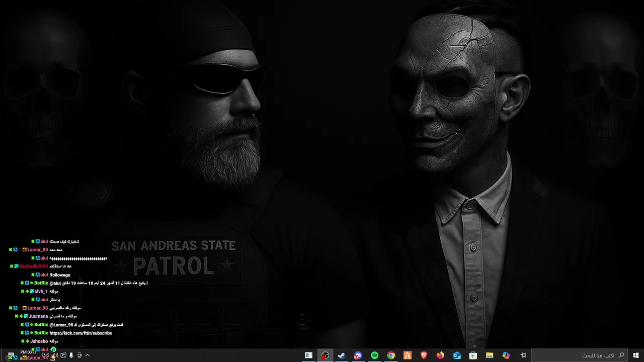Image resolution: width=644 pixels, height=362 pixels.
Task: Click the !followage chat message
Action: 60,275
